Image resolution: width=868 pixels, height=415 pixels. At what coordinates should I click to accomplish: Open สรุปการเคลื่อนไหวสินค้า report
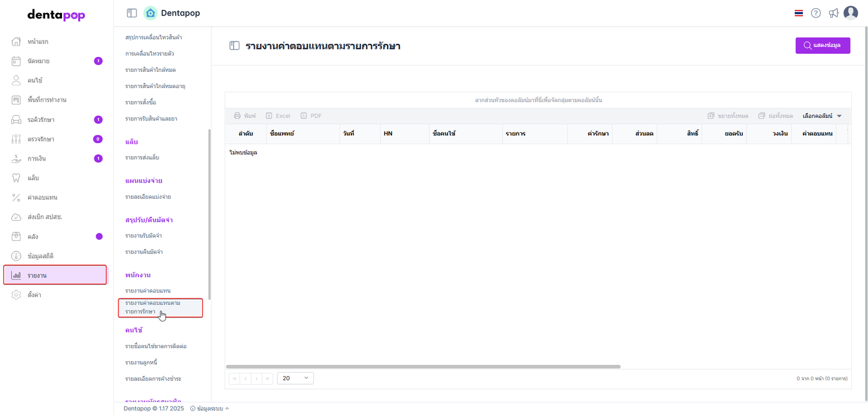[x=153, y=38]
